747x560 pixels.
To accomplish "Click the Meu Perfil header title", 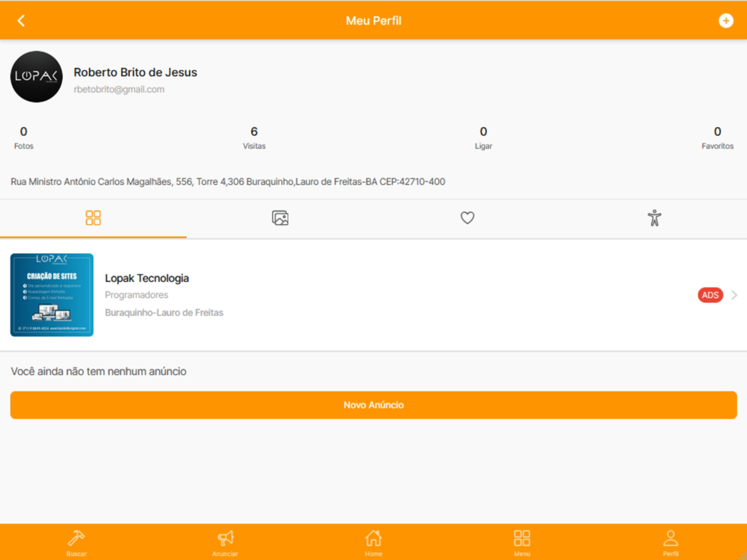I will point(373,21).
